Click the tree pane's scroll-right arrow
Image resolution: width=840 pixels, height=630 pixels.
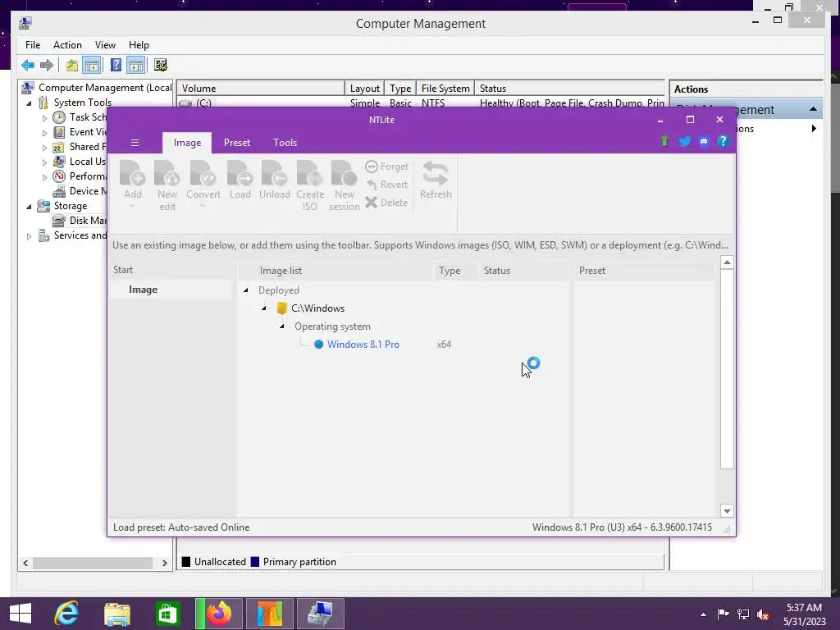pos(164,563)
